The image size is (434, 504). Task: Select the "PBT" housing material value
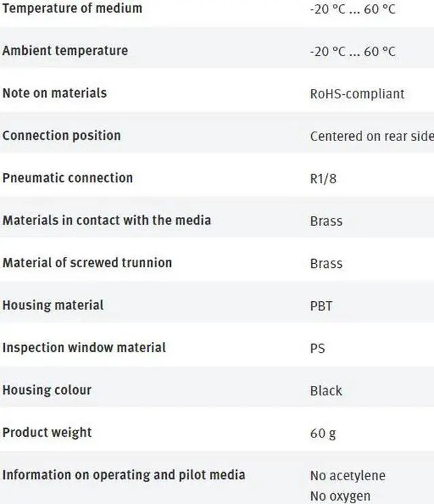coord(321,307)
